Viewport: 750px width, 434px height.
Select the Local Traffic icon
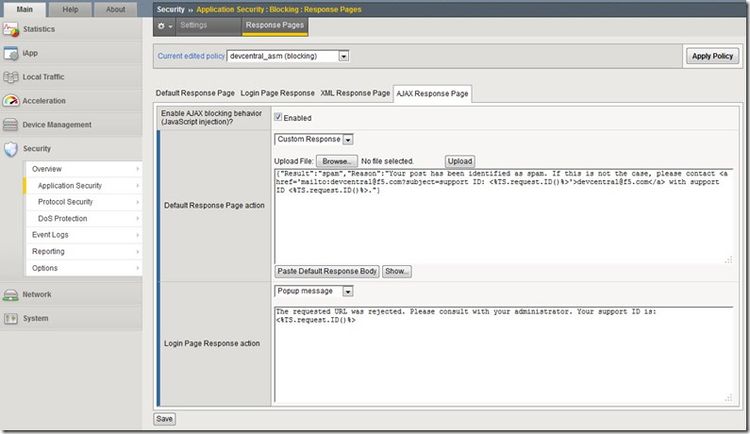click(11, 77)
